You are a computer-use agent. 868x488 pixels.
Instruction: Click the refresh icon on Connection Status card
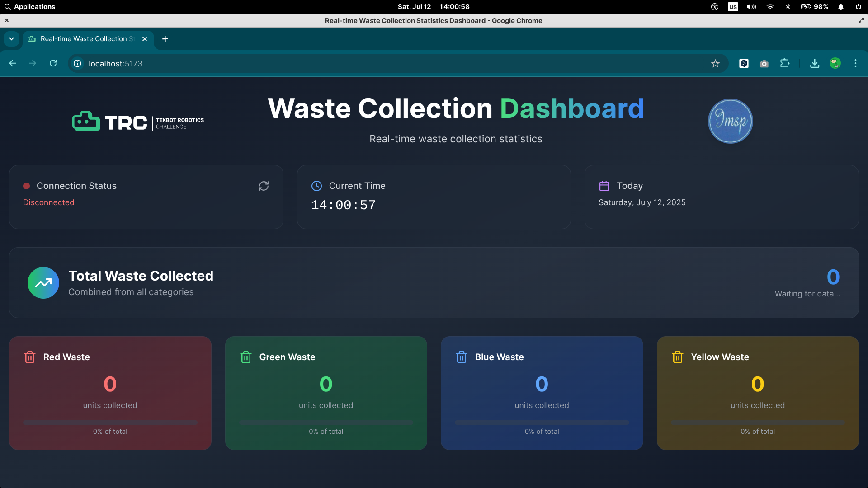coord(264,186)
